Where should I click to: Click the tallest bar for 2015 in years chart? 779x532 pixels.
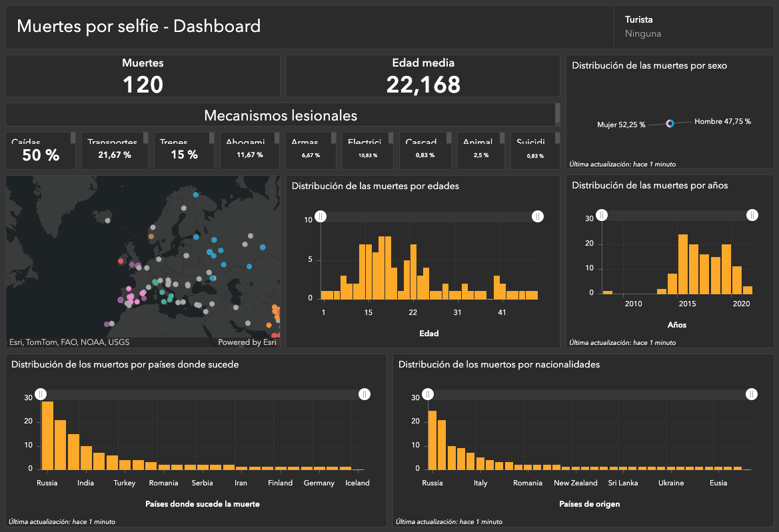point(682,264)
